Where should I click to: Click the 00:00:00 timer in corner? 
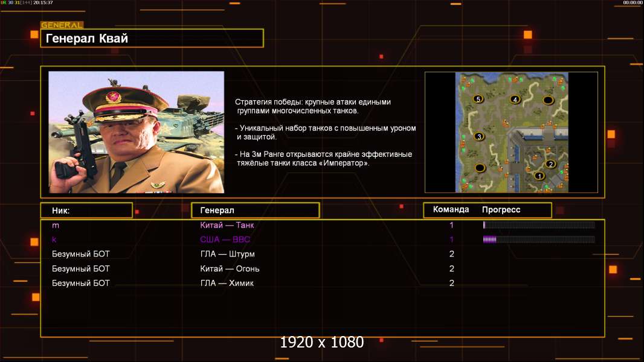(633, 3)
